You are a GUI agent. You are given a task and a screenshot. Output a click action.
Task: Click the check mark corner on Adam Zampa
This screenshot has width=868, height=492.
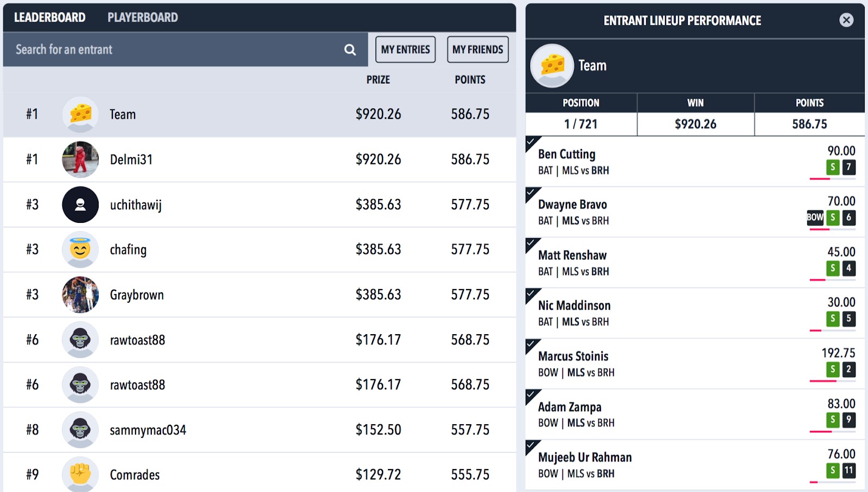(531, 395)
